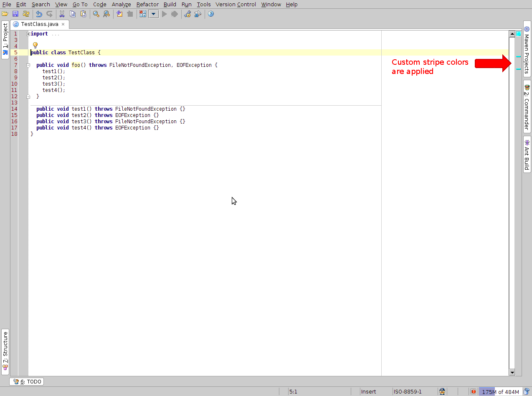Open Project Structure toolbar icon
This screenshot has width=532, height=396.
pyautogui.click(x=198, y=14)
